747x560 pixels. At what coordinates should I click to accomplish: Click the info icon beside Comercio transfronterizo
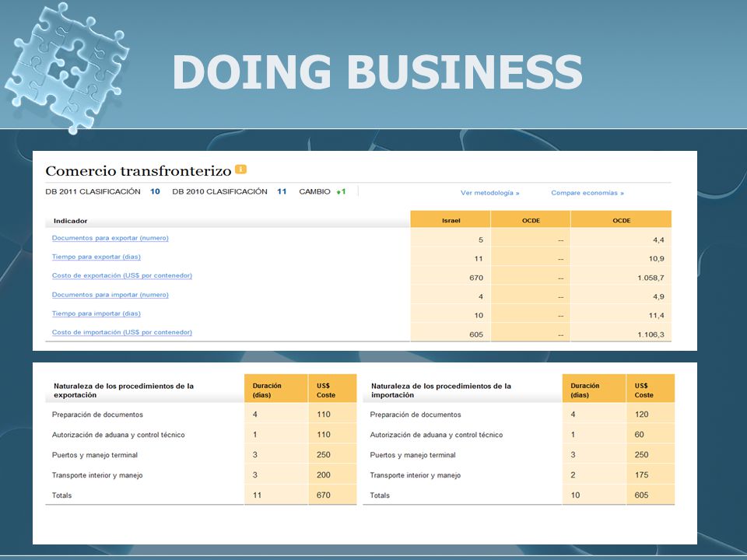point(241,170)
